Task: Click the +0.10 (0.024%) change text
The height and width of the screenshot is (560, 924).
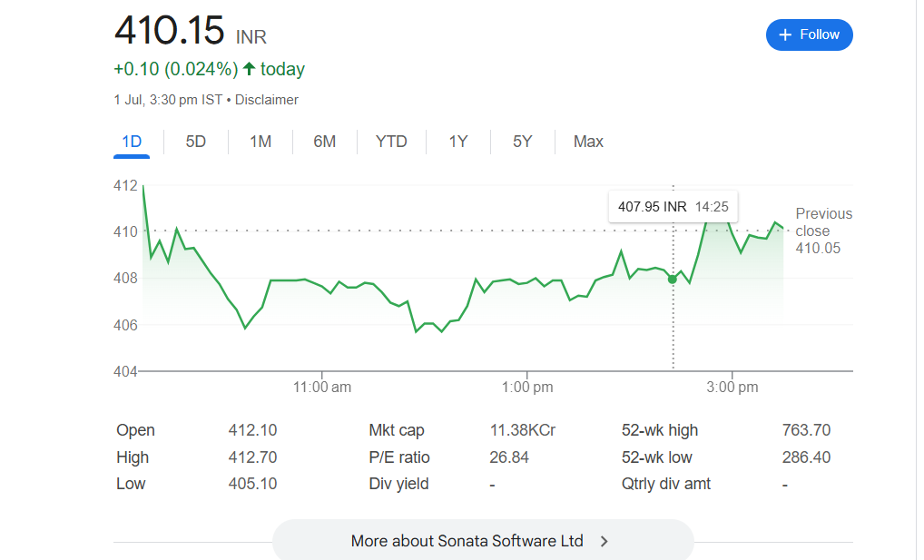Action: click(x=175, y=69)
